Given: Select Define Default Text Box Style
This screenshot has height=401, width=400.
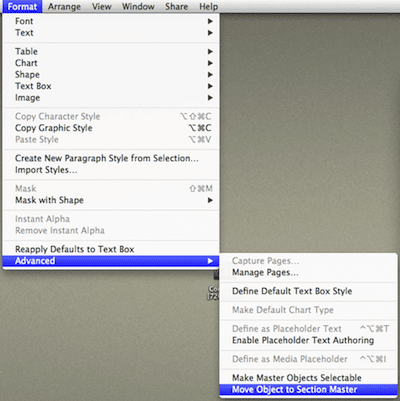Looking at the screenshot, I should tap(309, 291).
